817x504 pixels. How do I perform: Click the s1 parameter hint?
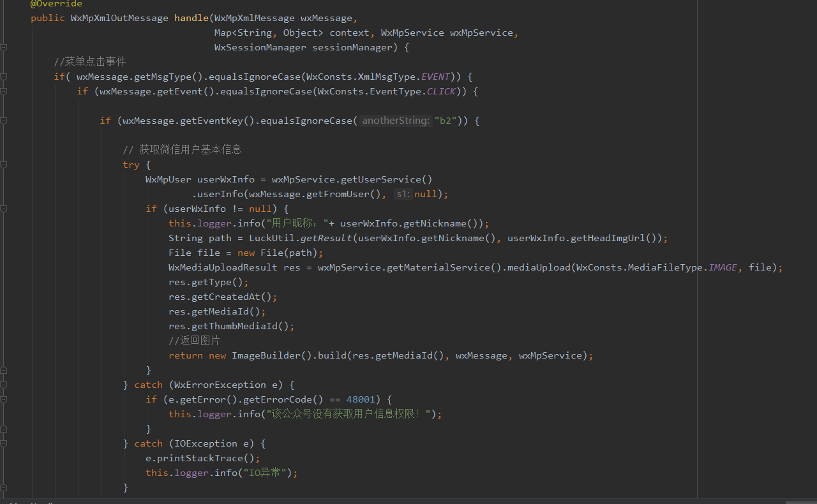point(402,194)
